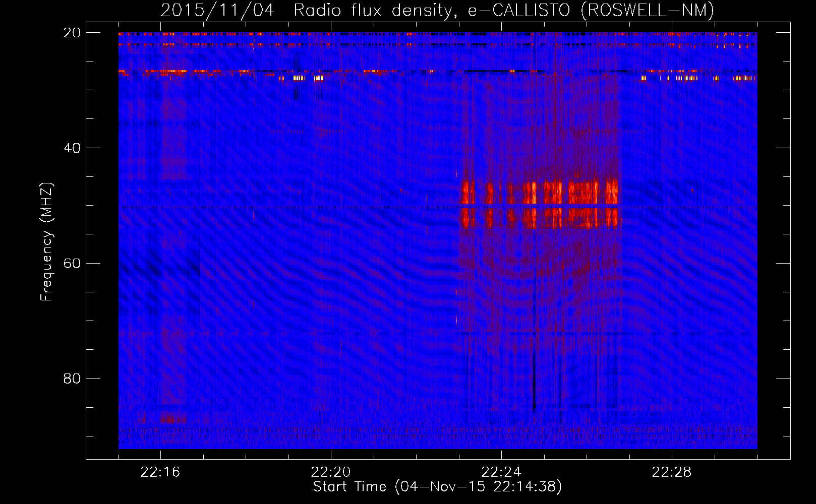The width and height of the screenshot is (816, 504).
Task: Click the '40' frequency tick label
Action: [x=72, y=148]
